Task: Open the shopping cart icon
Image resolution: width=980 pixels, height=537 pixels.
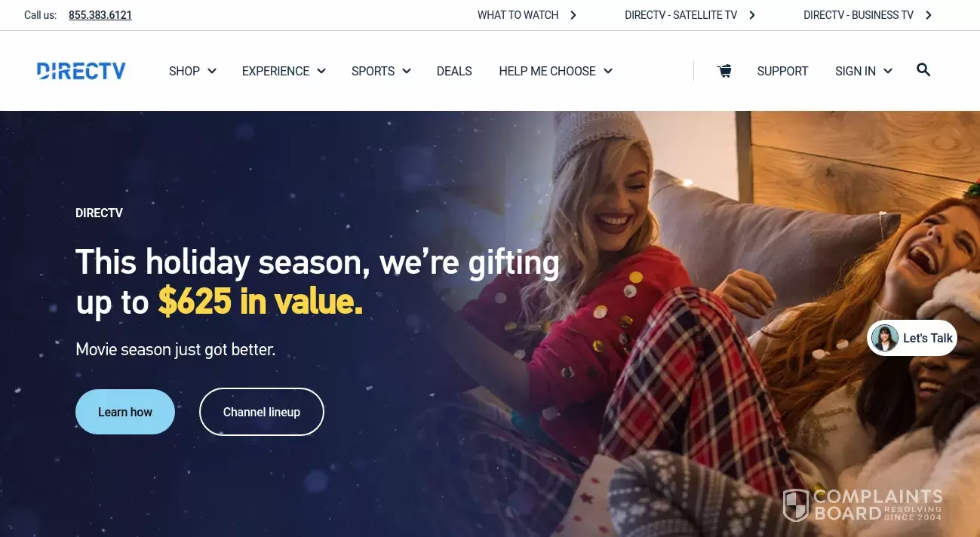Action: pos(724,71)
